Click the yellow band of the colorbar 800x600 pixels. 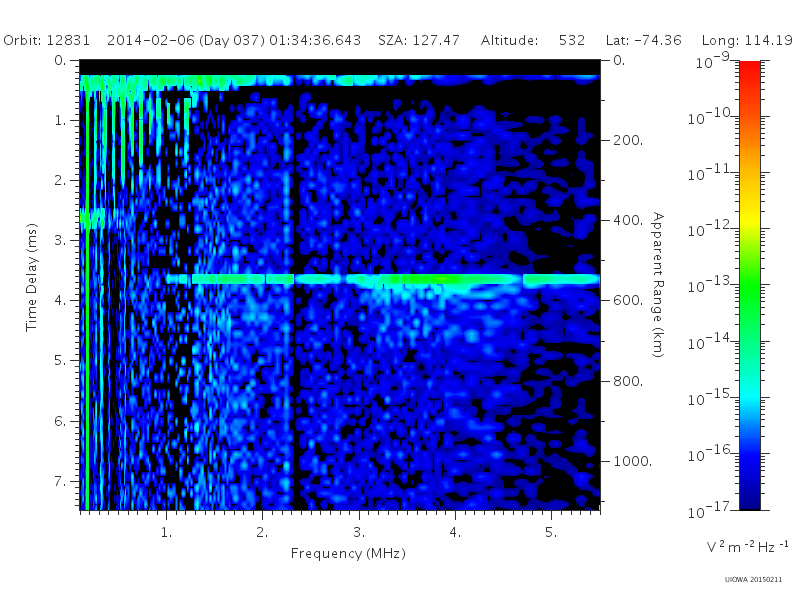pyautogui.click(x=750, y=217)
